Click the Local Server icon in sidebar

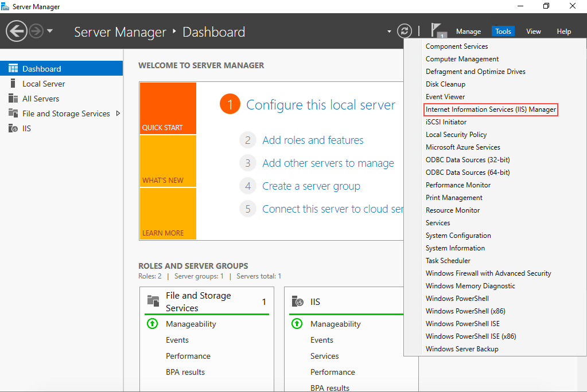pyautogui.click(x=13, y=84)
